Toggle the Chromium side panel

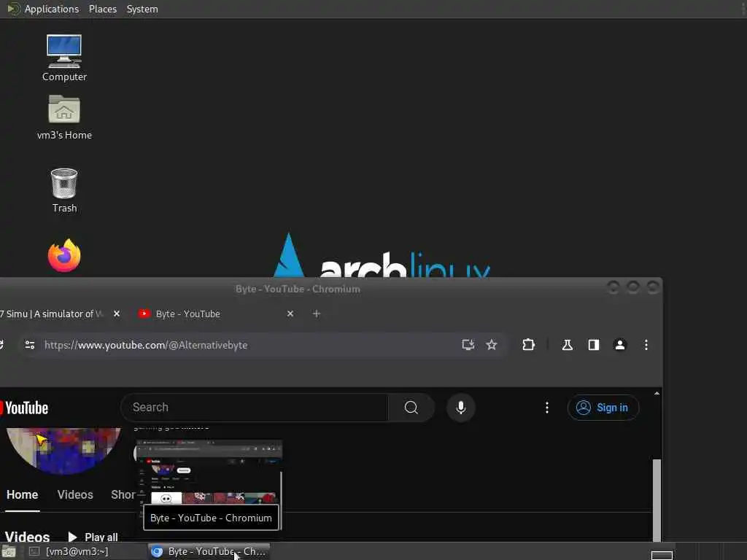tap(594, 345)
